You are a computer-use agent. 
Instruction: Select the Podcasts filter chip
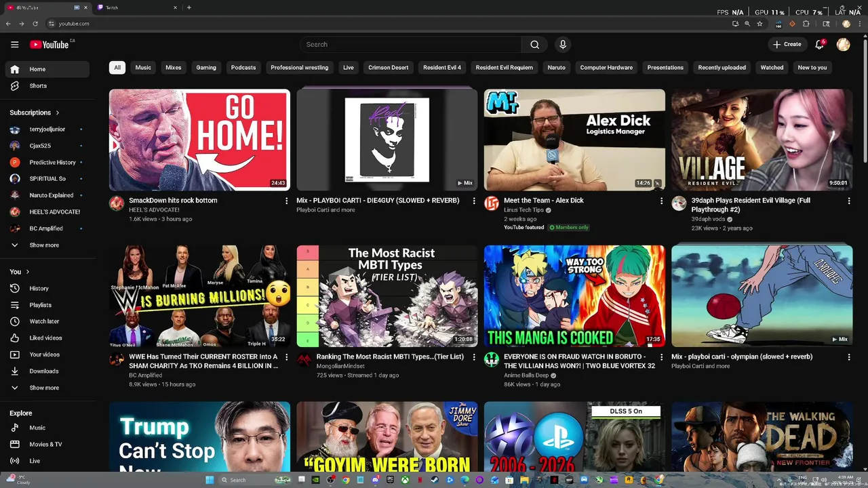243,68
